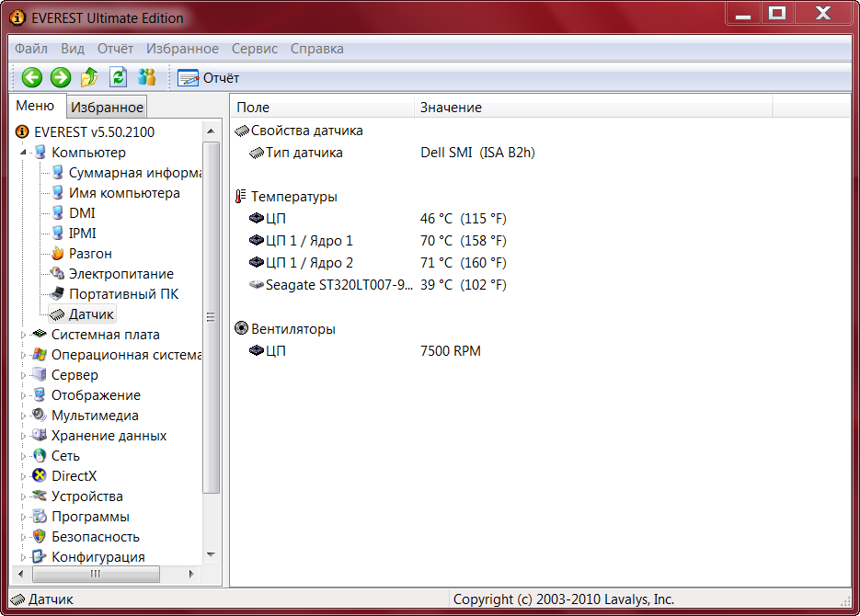Open the Сервис menu
This screenshot has height=616, width=860.
pos(255,49)
